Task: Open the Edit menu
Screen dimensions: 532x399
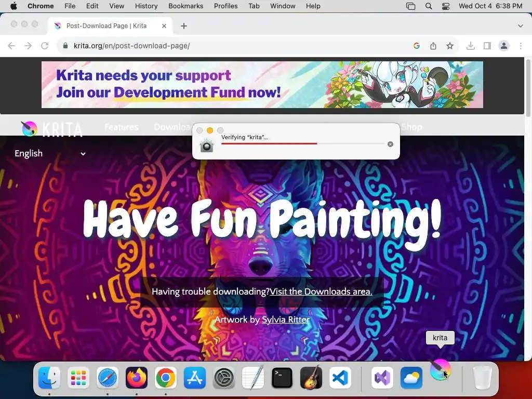Action: (x=92, y=6)
